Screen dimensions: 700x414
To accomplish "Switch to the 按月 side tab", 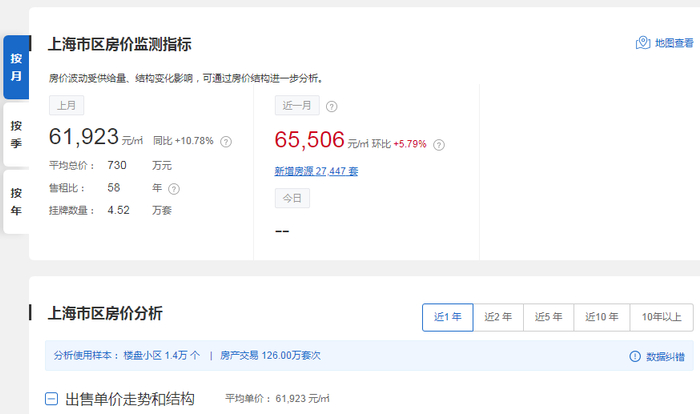I will (x=16, y=67).
